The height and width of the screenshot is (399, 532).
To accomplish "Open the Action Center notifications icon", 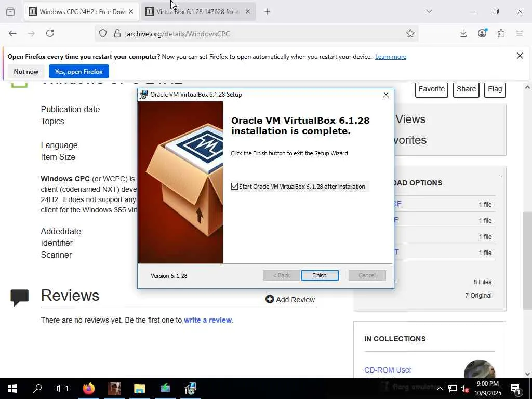I will [516, 389].
